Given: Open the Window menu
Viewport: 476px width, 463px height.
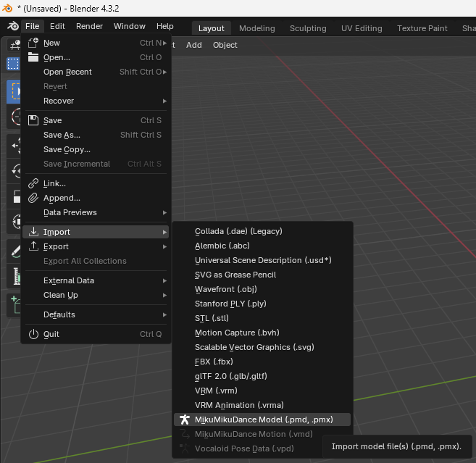Looking at the screenshot, I should pos(129,26).
